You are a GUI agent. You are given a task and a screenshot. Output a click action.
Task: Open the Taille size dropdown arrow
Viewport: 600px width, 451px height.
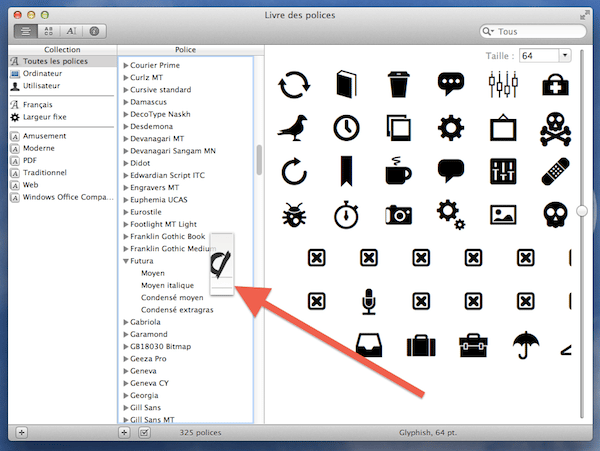tap(565, 56)
